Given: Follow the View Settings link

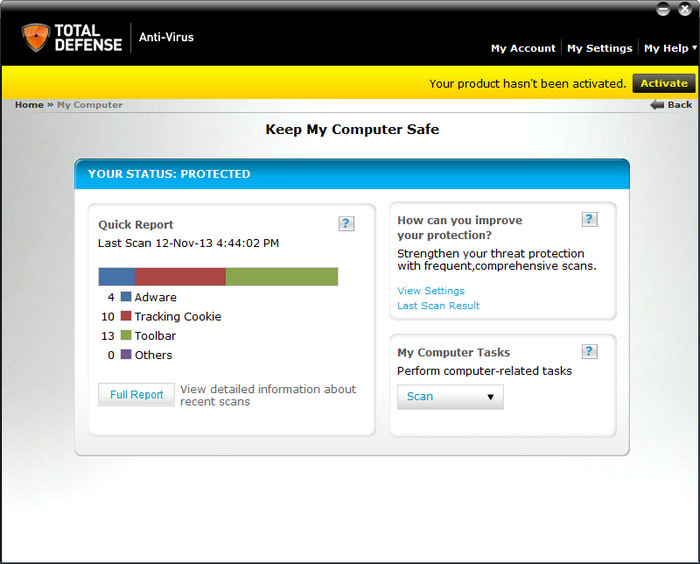Looking at the screenshot, I should (x=431, y=291).
